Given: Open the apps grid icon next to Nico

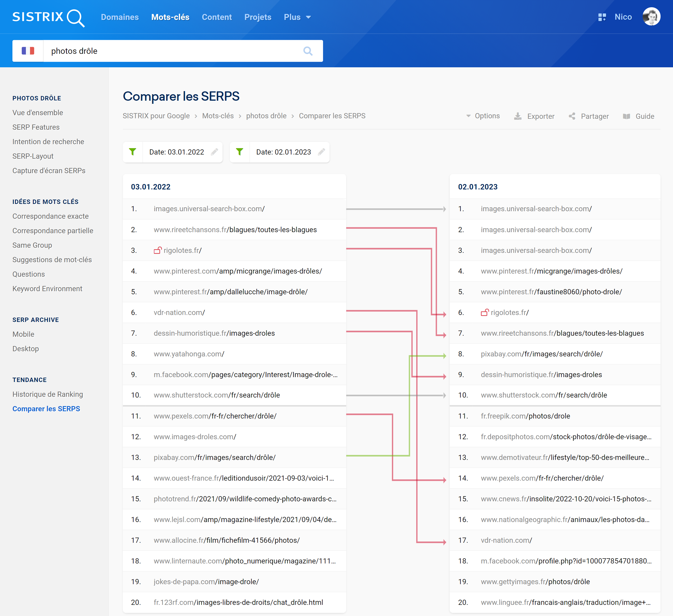Looking at the screenshot, I should pyautogui.click(x=602, y=17).
